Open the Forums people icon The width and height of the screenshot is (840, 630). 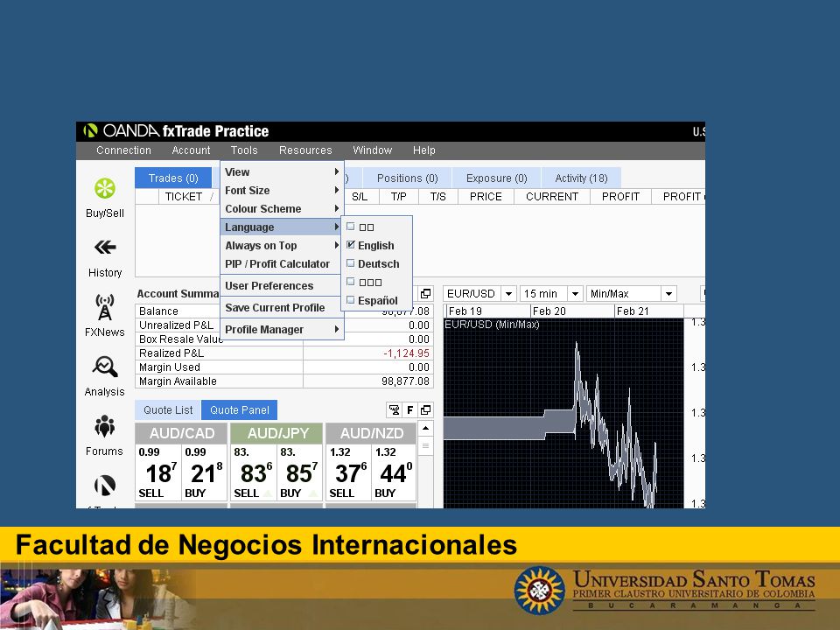tap(105, 426)
